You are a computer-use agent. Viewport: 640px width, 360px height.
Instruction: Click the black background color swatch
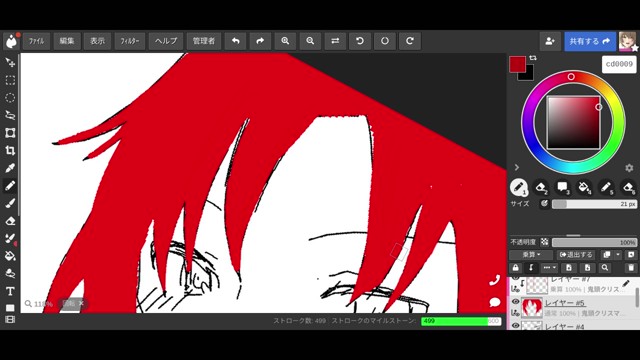coord(527,74)
